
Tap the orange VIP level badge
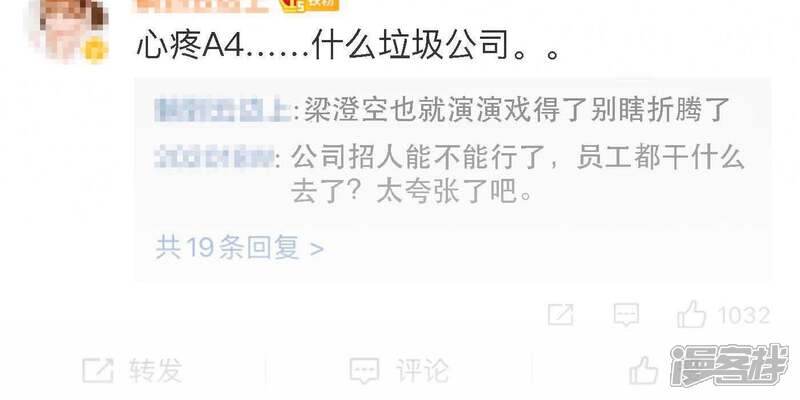pyautogui.click(x=310, y=5)
